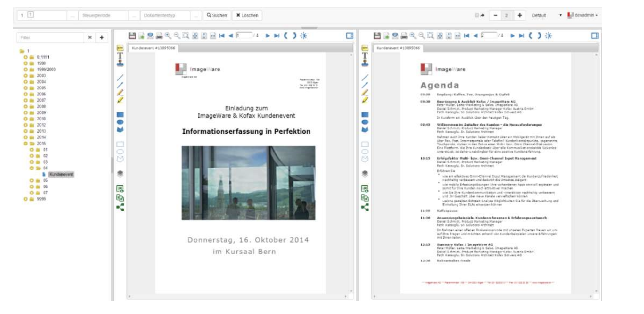
Task: Toggle the side panel in the right viewer
Action: click(595, 36)
